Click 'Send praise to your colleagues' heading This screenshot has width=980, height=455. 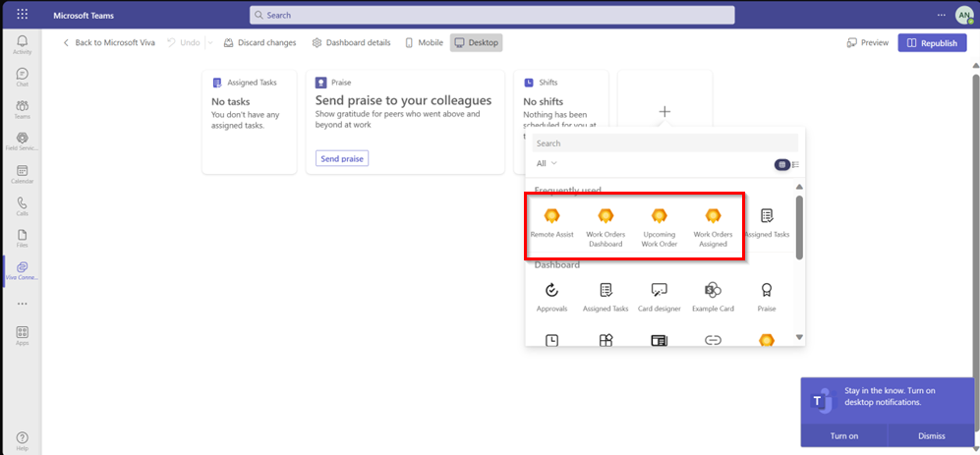coord(403,100)
